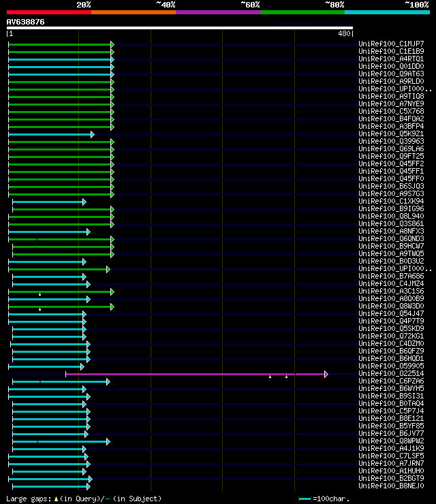Click the UniRef100_A9RLD0 label
Viewport: 436px width, 504px height.
[x=391, y=81]
